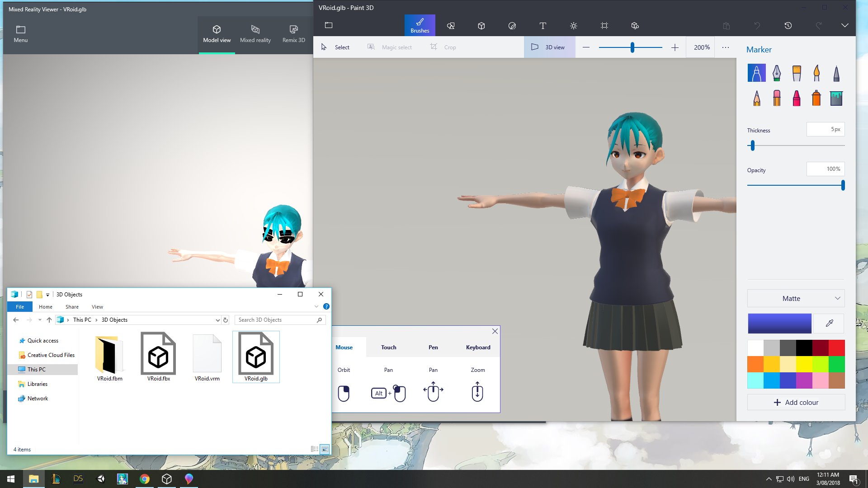Open the History panel in Paint 3D
Viewport: 868px width, 488px height.
tap(788, 26)
